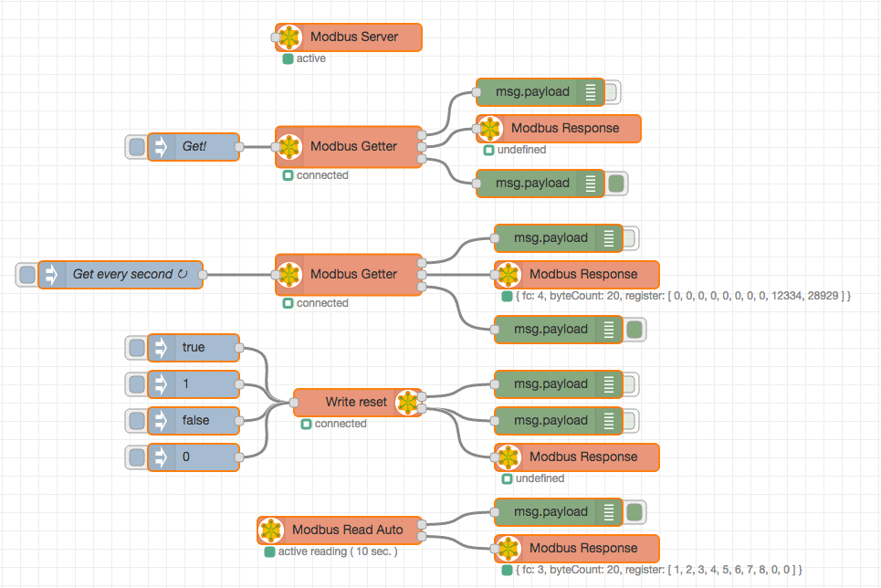Click arrow icon on the 0 inject node
This screenshot has height=588, width=881.
(x=162, y=457)
